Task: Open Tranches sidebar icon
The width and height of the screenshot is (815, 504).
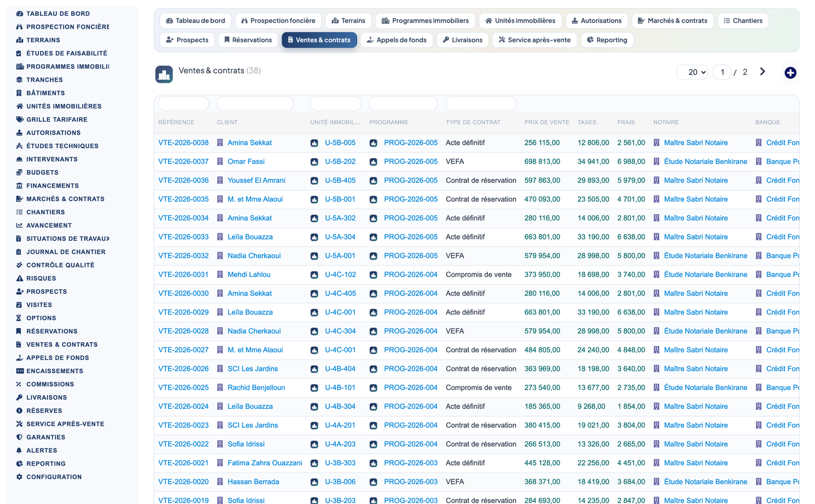Action: click(x=20, y=80)
